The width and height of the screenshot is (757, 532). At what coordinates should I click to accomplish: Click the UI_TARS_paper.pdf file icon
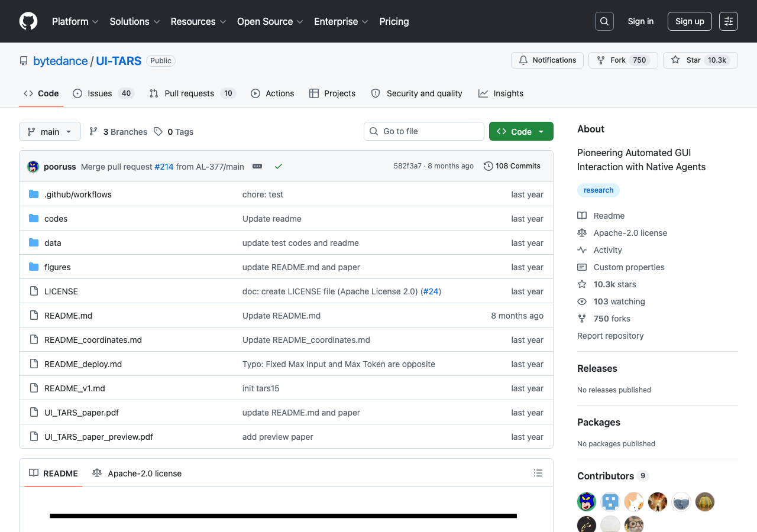34,413
